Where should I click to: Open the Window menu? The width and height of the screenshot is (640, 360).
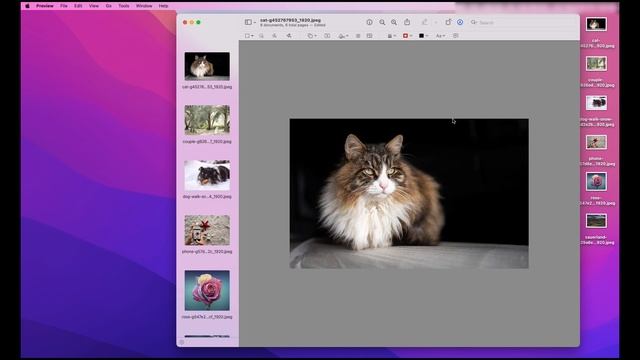click(144, 6)
